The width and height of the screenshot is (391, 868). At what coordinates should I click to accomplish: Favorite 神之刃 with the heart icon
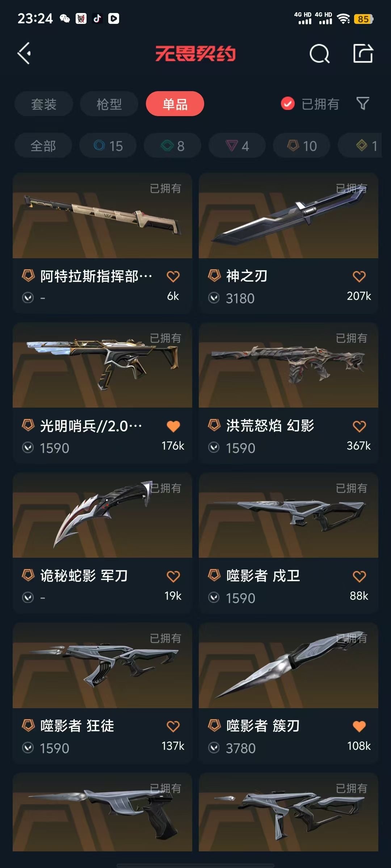359,276
